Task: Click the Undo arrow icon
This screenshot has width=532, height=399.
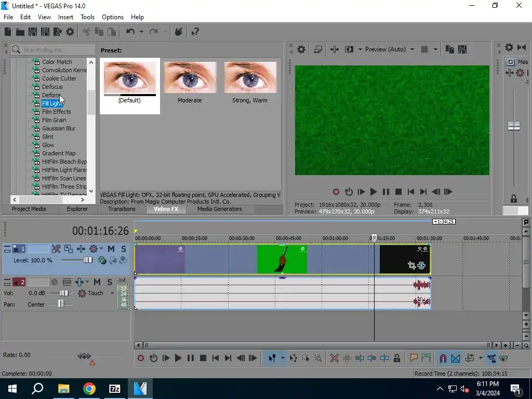Action: pos(130,32)
